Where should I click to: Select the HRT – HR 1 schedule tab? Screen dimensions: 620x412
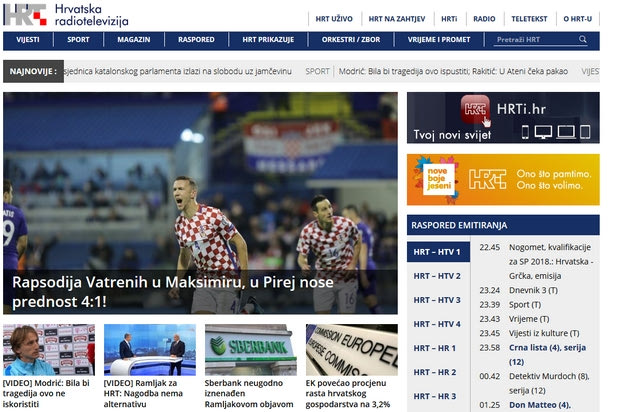pos(436,348)
